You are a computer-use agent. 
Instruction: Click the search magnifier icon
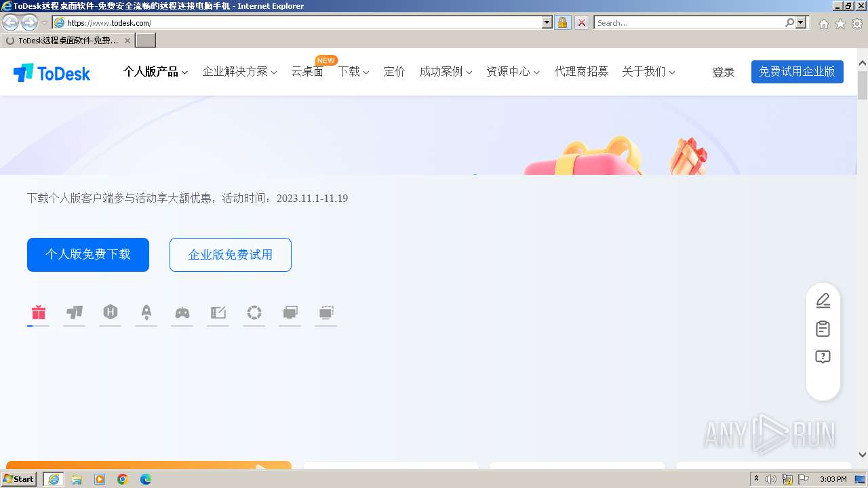click(x=789, y=22)
